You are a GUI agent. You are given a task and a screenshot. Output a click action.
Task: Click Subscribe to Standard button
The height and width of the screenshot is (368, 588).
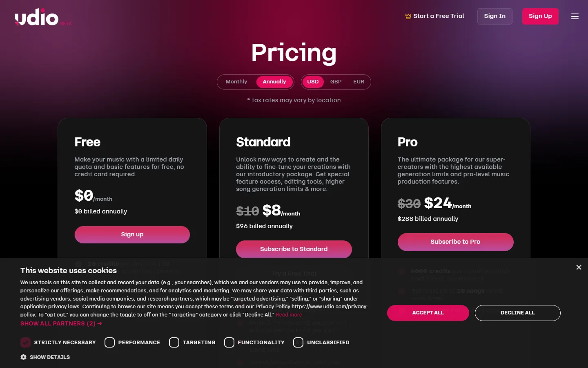pos(294,249)
